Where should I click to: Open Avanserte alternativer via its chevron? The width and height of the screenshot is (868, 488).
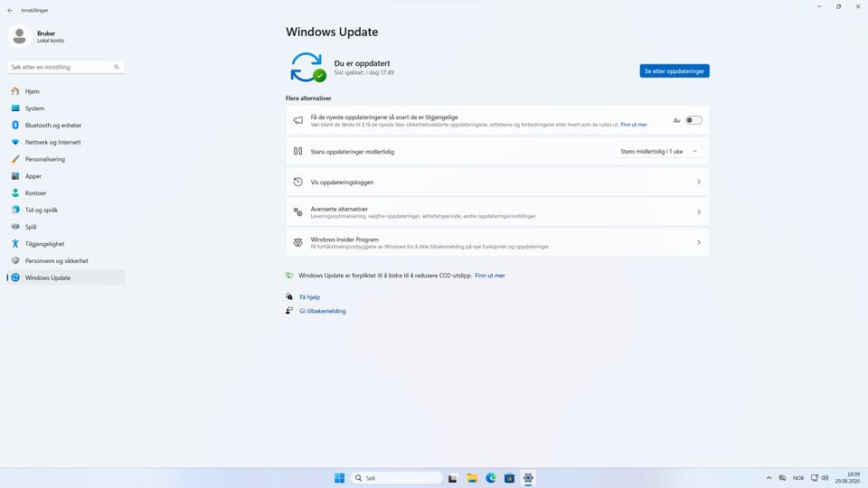(699, 211)
